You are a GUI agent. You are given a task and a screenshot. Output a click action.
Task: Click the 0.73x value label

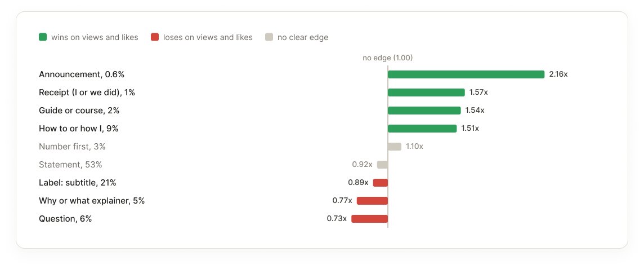click(337, 219)
